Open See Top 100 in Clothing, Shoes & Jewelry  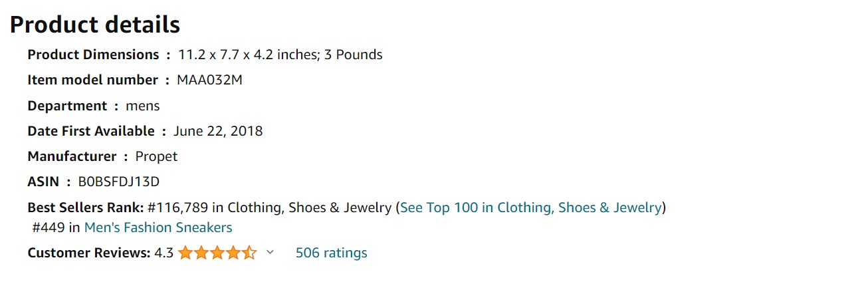[x=531, y=208]
